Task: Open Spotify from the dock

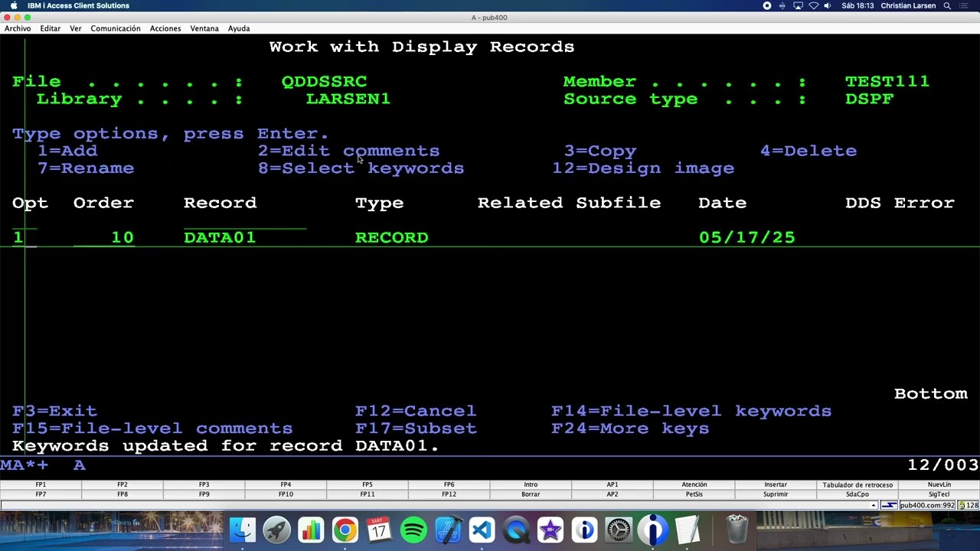Action: 413,530
